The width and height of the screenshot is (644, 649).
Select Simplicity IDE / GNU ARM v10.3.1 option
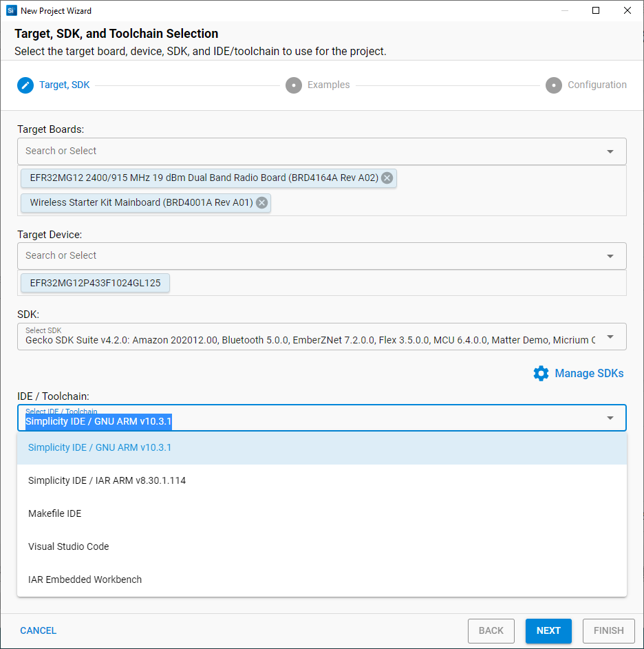pos(100,447)
